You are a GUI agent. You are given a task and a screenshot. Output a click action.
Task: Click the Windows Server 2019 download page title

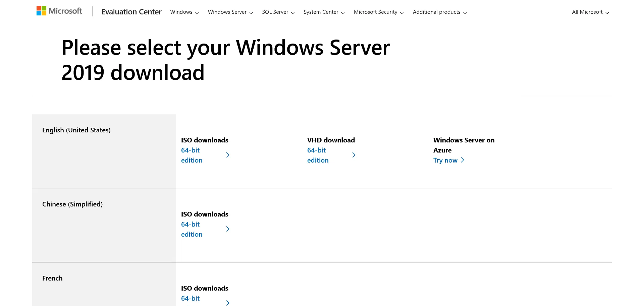coord(226,60)
